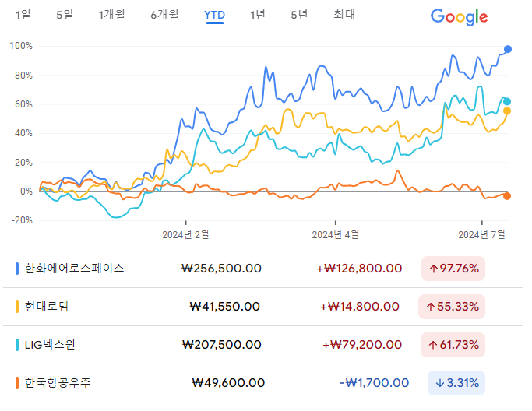
Task: Choose the 6개월 range tab
Action: [x=164, y=15]
